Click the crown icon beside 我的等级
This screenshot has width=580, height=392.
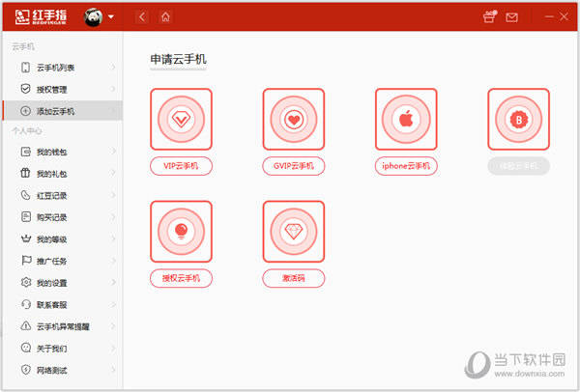point(25,238)
